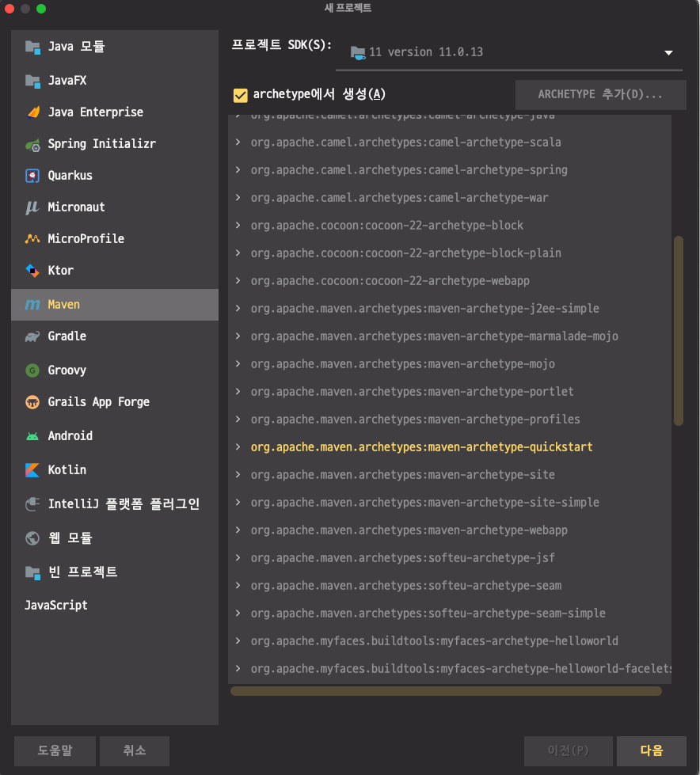This screenshot has width=700, height=775.
Task: Click the Android robot icon
Action: (x=32, y=436)
